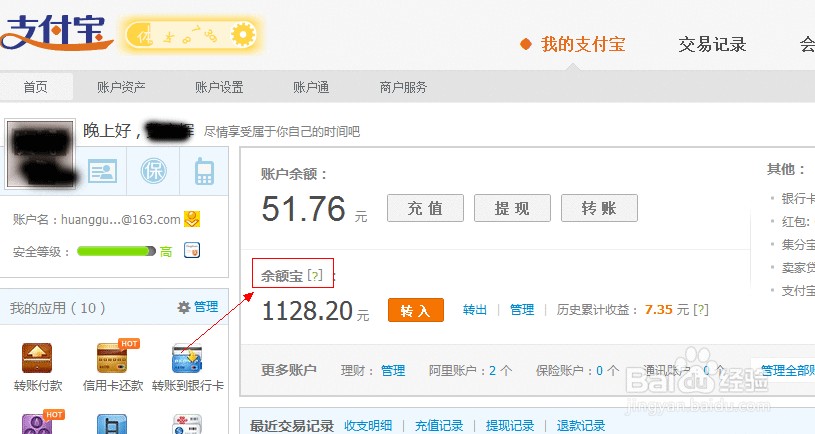815x434 pixels.
Task: Click the green 高 security level text
Action: click(x=166, y=252)
